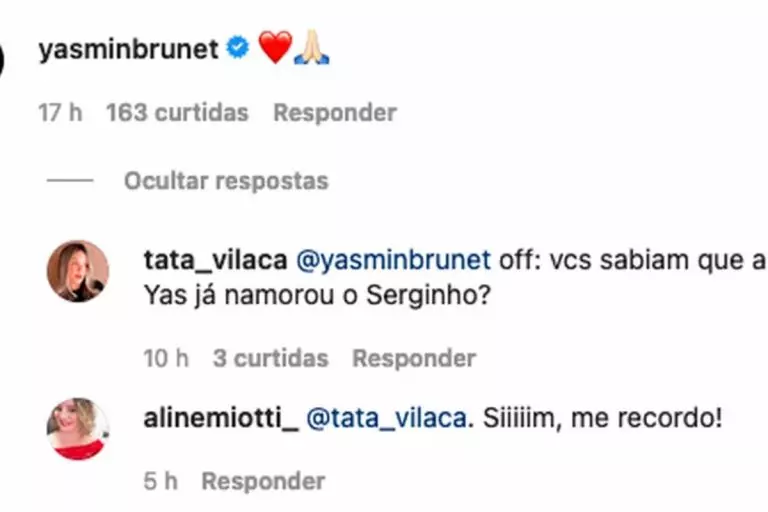Click the yasminbrunet verified badge icon
This screenshot has width=768, height=512.
(238, 48)
